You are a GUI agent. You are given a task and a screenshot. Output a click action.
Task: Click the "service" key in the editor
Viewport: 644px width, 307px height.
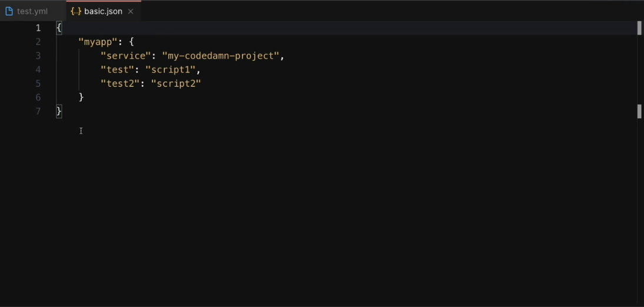click(x=125, y=56)
